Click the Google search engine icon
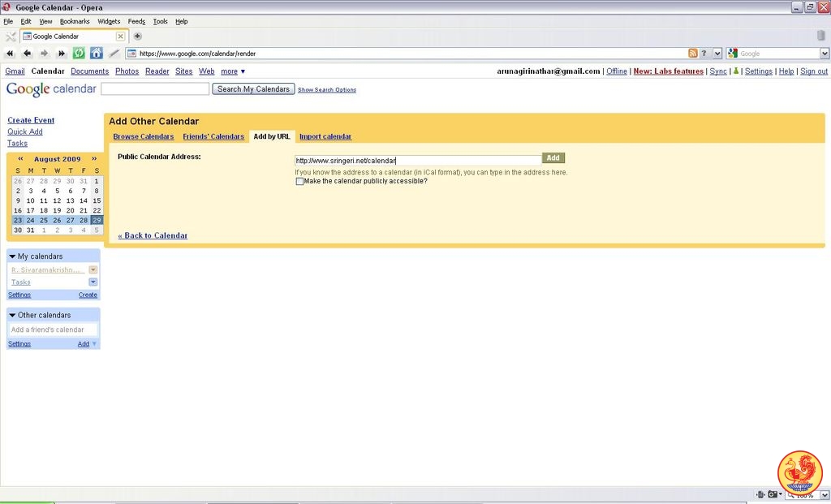The image size is (831, 504). pos(733,53)
